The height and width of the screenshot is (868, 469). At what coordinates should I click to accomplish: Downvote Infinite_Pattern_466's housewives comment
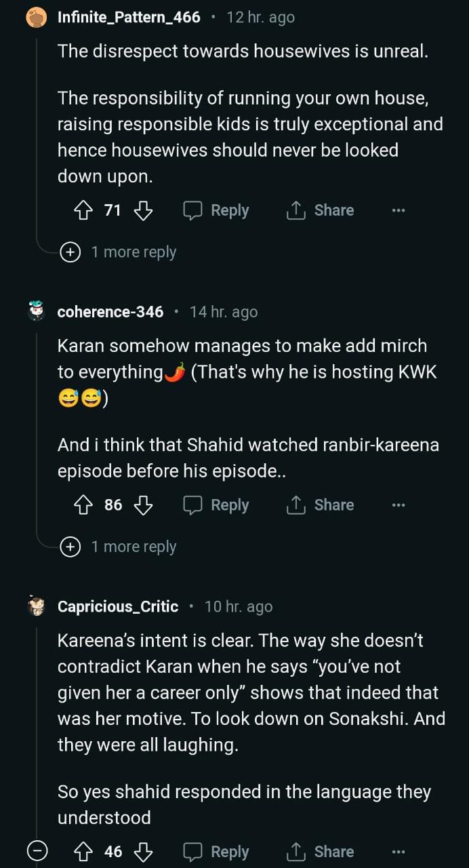pos(143,211)
